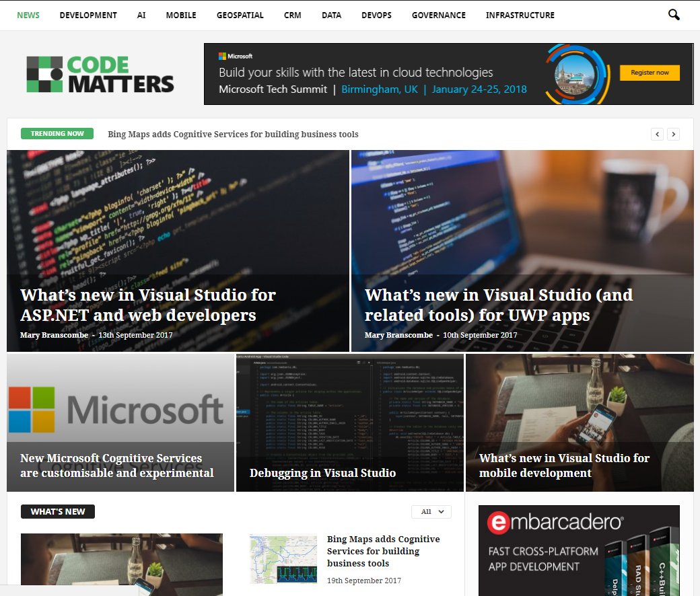
Task: Open the Debugging in Visual Studio article
Action: pyautogui.click(x=323, y=473)
